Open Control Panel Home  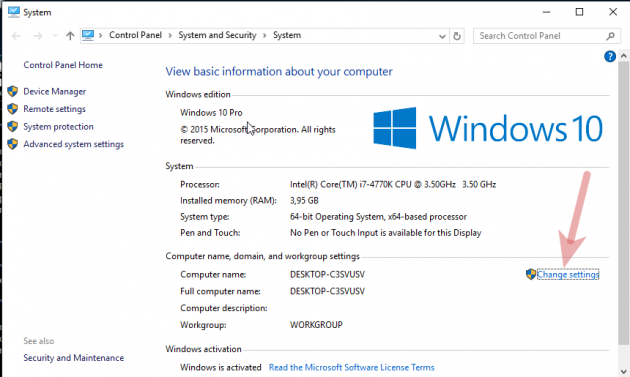tap(63, 65)
